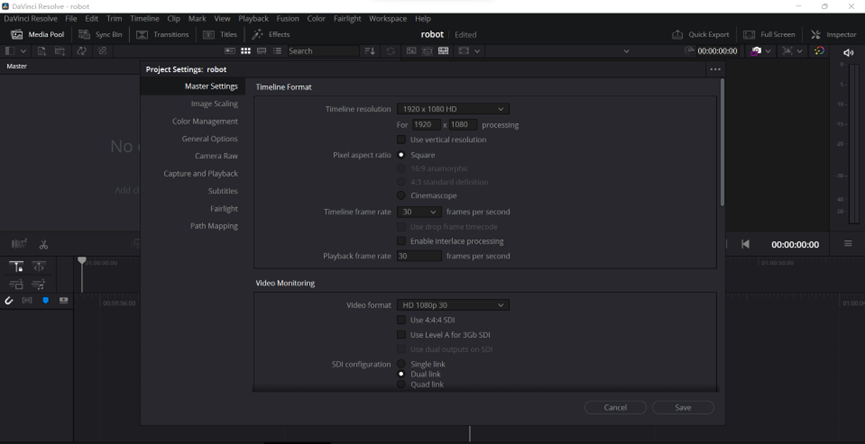This screenshot has width=865, height=444.
Task: Click the audio trim waveform icon
Action: (x=19, y=244)
